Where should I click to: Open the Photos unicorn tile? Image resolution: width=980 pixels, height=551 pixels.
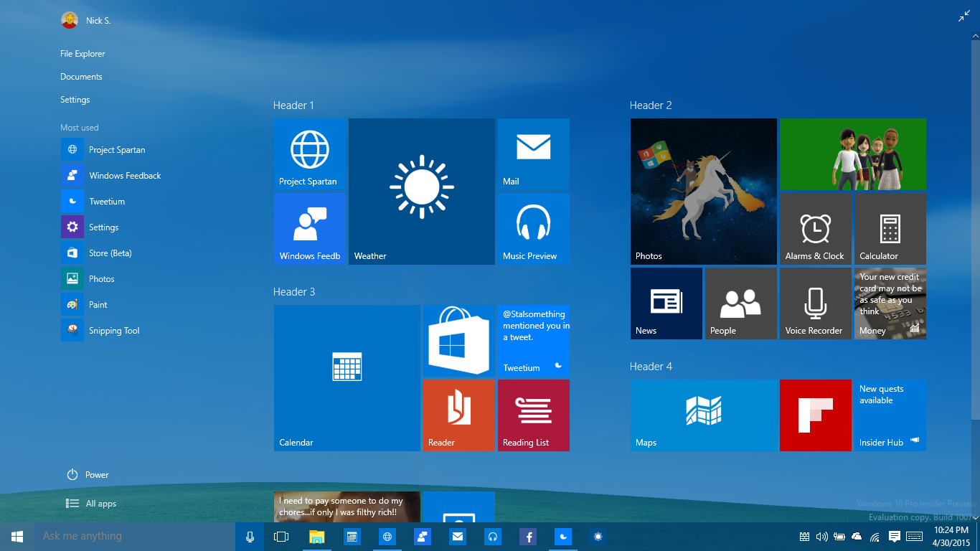(x=704, y=192)
